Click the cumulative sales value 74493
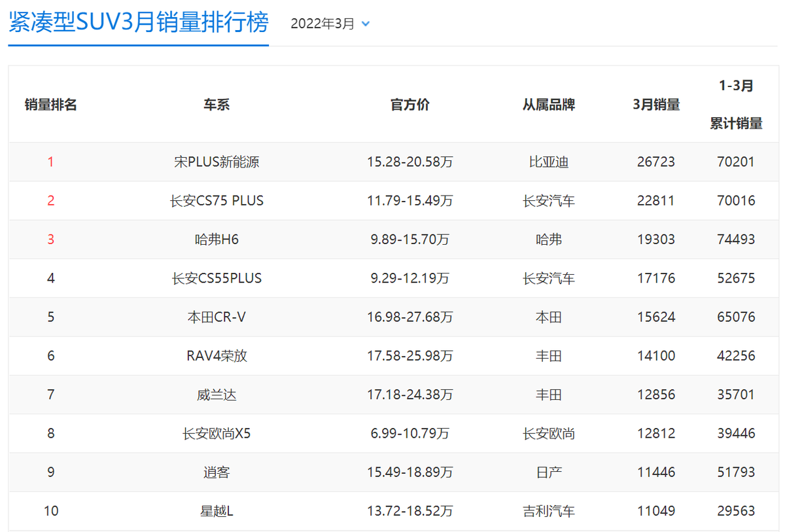Viewport: 785px width, 532px height. (x=736, y=239)
